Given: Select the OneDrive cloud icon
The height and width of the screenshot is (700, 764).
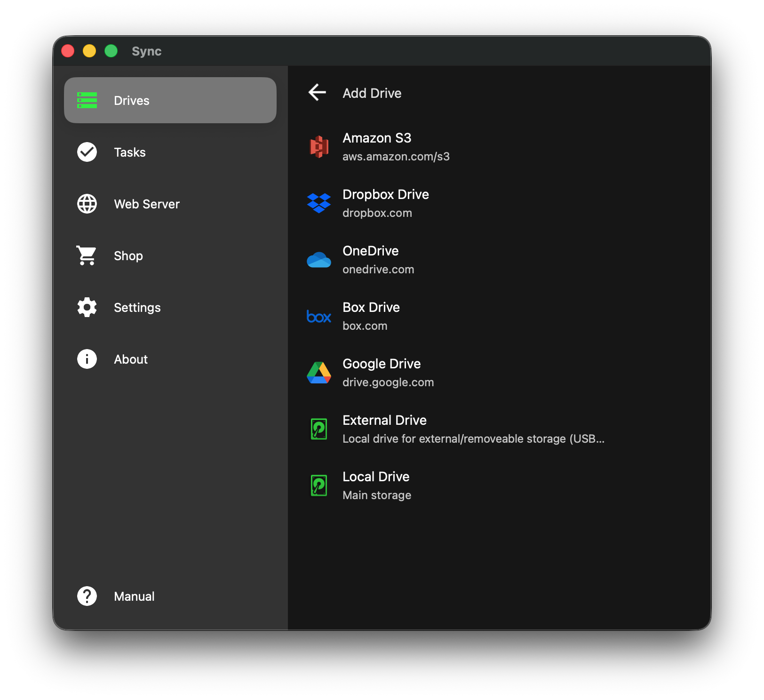Looking at the screenshot, I should click(x=319, y=259).
